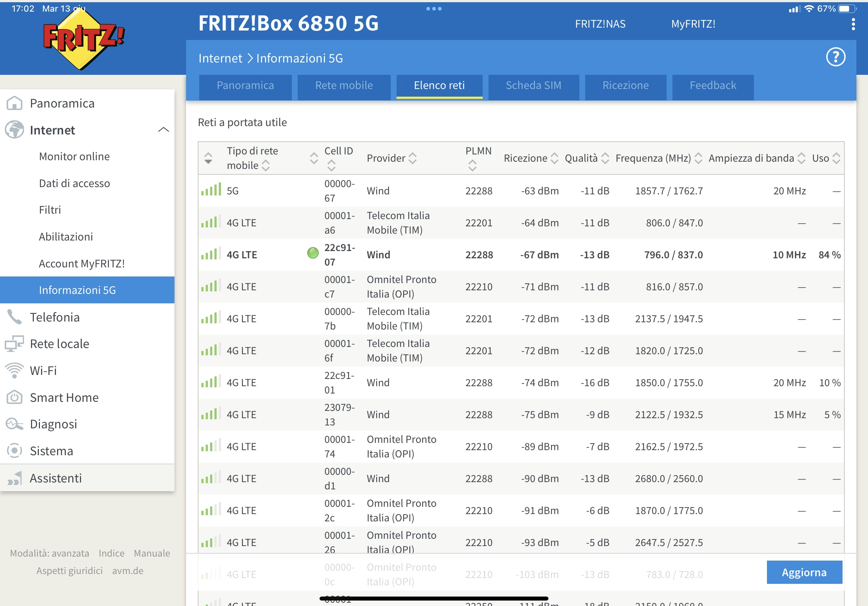The image size is (868, 606).
Task: Open avm.de link
Action: click(128, 570)
